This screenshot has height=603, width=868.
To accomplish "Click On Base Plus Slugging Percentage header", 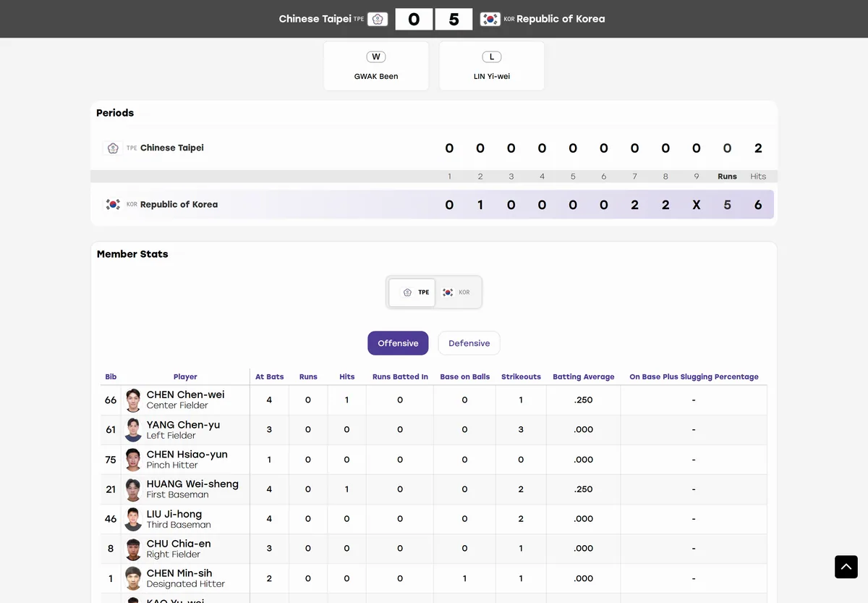I will point(694,377).
